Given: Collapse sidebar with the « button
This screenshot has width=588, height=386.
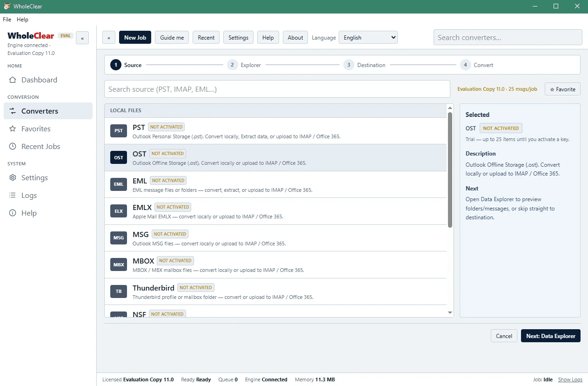Looking at the screenshot, I should 82,38.
